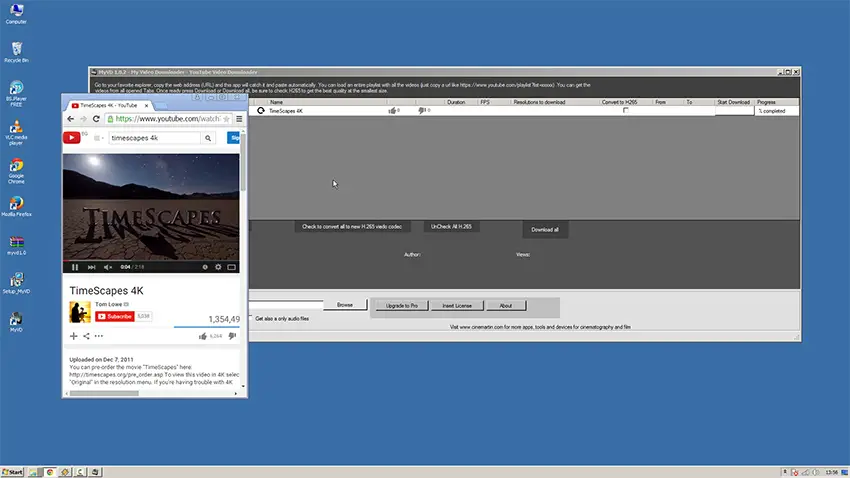
Task: Open the myvd1.0 archive icon on the desktop
Action: pyautogui.click(x=16, y=245)
